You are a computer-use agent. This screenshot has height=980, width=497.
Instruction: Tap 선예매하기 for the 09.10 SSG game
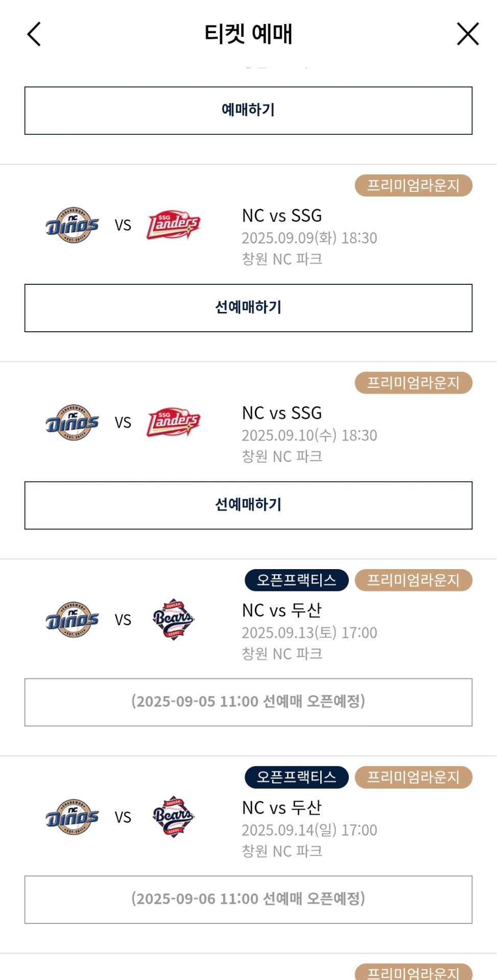pyautogui.click(x=248, y=505)
